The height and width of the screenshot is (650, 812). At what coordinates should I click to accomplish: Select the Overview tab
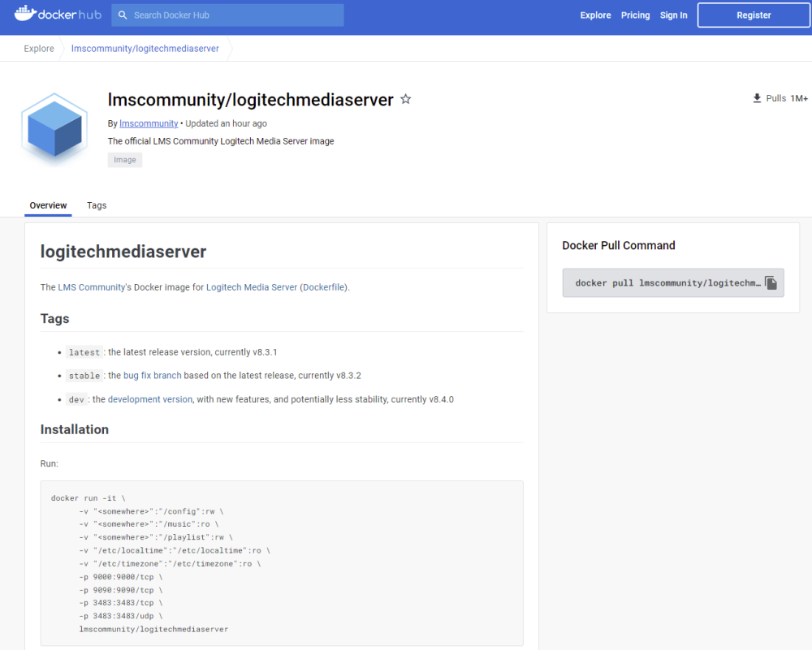click(x=48, y=205)
